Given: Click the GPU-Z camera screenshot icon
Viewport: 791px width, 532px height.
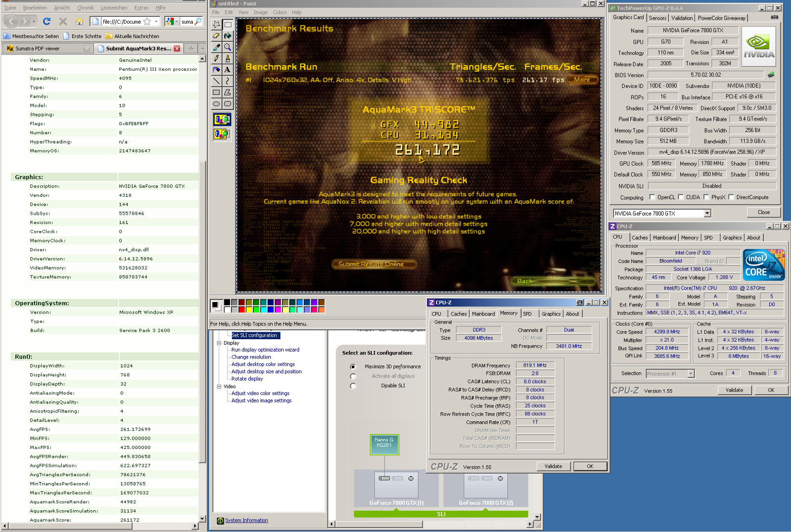Looking at the screenshot, I should click(774, 17).
